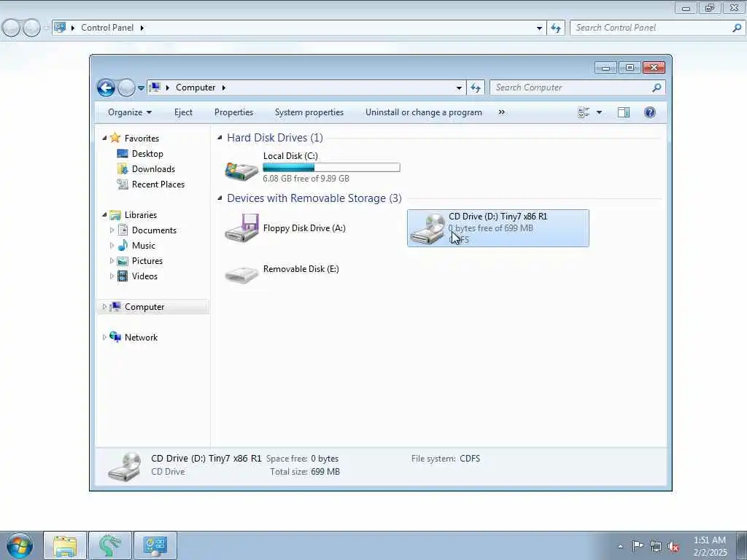Viewport: 747px width, 560px height.
Task: Click Eject on the toolbar
Action: coord(183,112)
